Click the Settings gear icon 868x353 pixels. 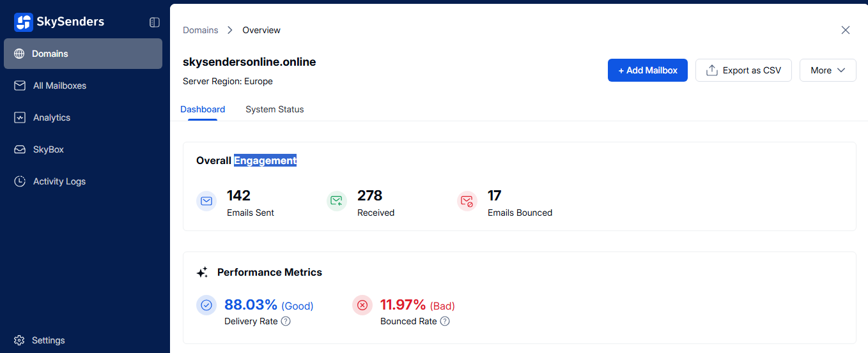click(x=19, y=340)
